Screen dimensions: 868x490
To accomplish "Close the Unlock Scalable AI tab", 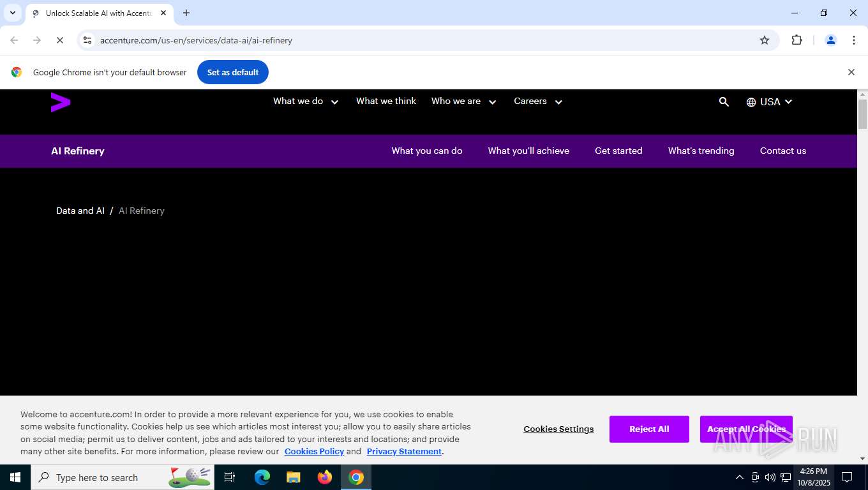I will (x=163, y=13).
